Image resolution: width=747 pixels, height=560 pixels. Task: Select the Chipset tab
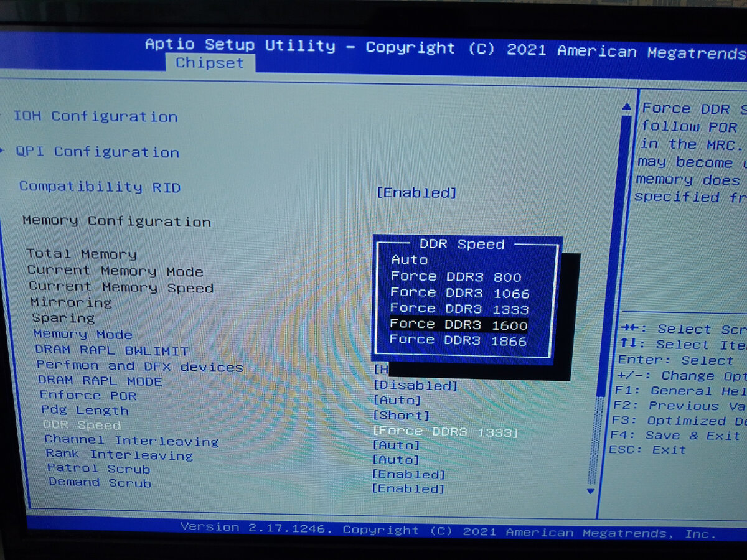[x=209, y=63]
